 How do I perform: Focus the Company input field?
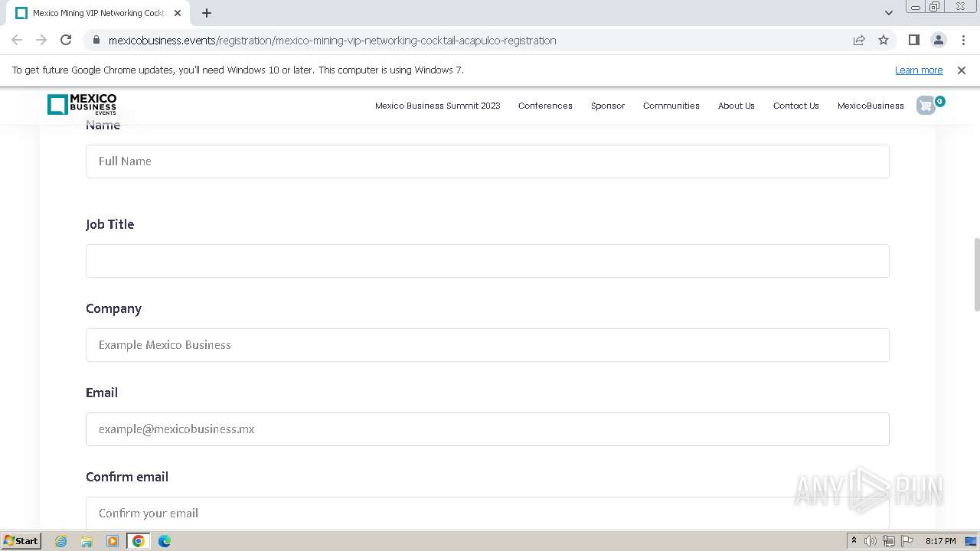pyautogui.click(x=488, y=345)
